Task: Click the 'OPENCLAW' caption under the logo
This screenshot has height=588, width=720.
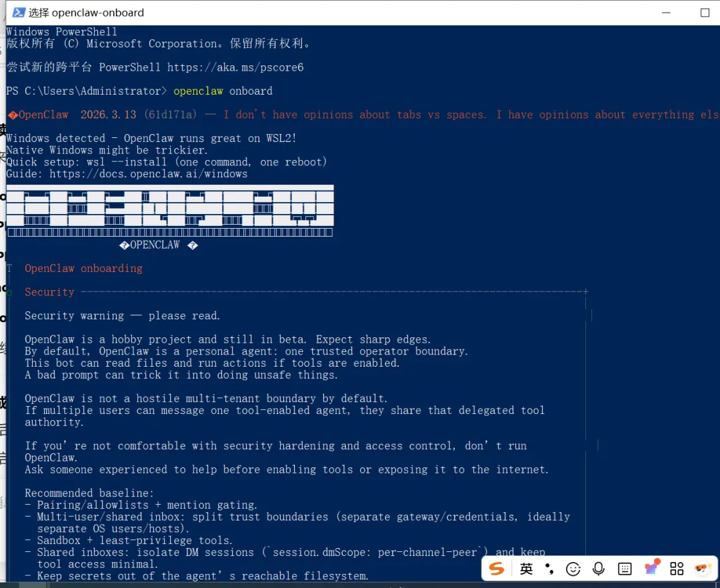Action: [x=155, y=245]
